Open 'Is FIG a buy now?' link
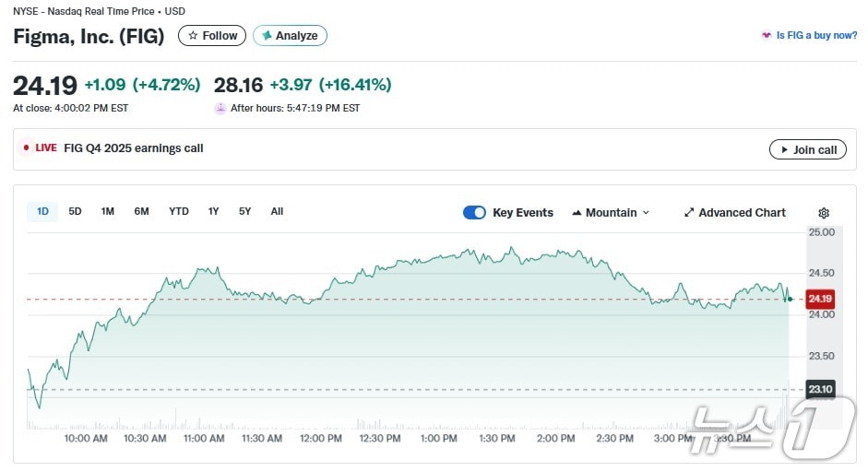Image resolution: width=868 pixels, height=472 pixels. [x=816, y=36]
